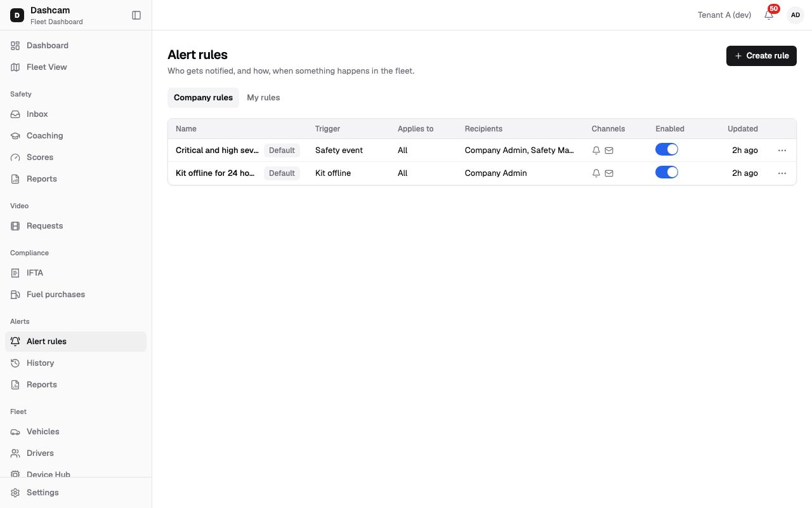Open Reports under Alerts section
This screenshot has height=508, width=812.
tap(75, 385)
